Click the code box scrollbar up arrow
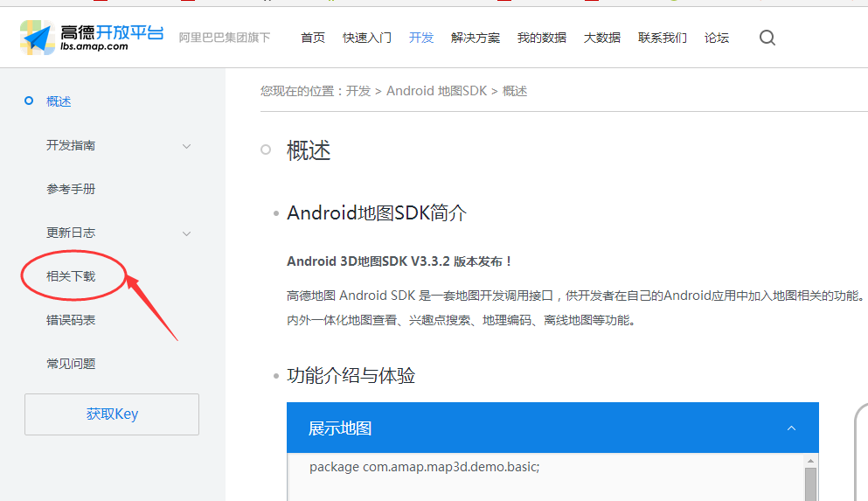 [810, 461]
